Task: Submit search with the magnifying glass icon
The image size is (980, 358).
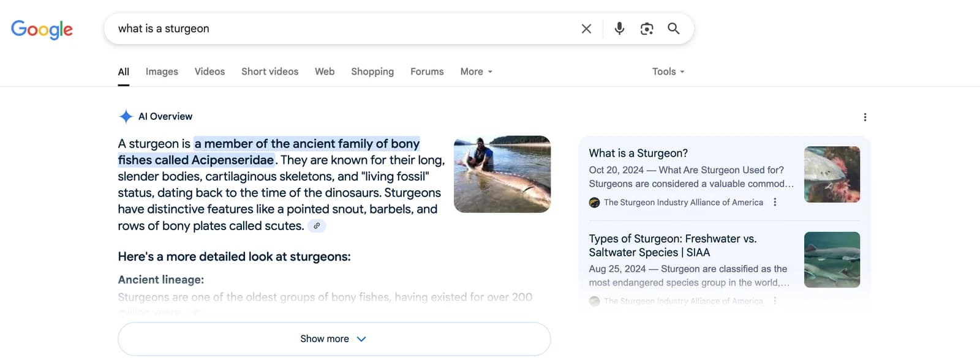Action: tap(673, 29)
